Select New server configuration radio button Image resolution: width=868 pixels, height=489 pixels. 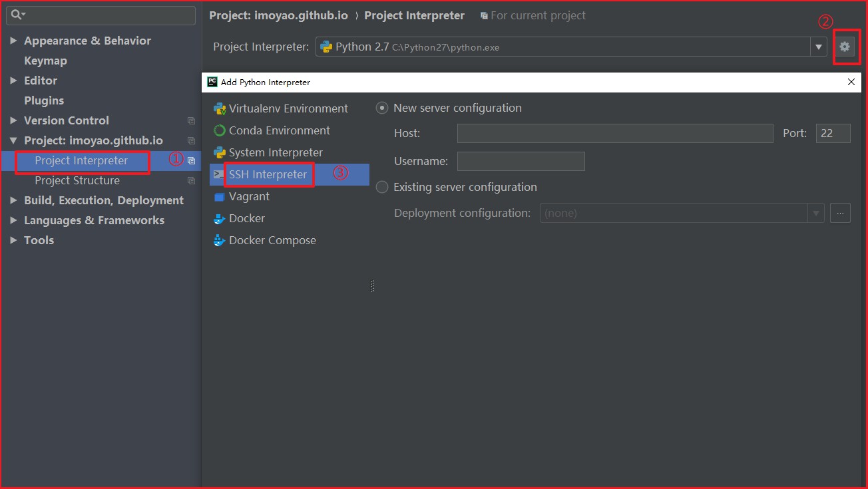point(382,108)
